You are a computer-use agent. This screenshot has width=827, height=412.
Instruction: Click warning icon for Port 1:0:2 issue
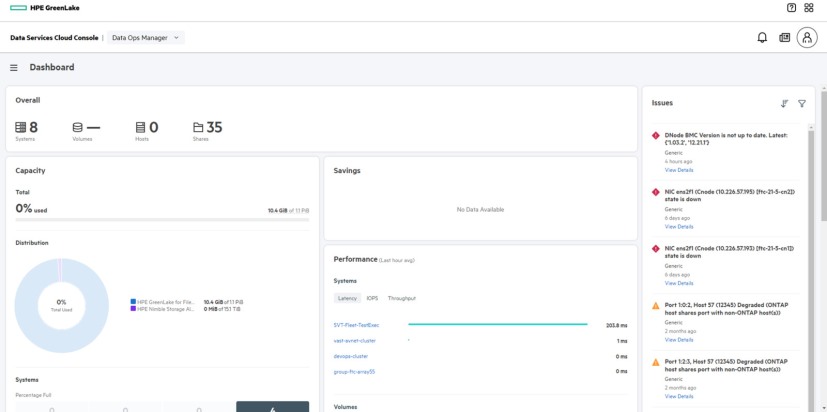(x=656, y=305)
